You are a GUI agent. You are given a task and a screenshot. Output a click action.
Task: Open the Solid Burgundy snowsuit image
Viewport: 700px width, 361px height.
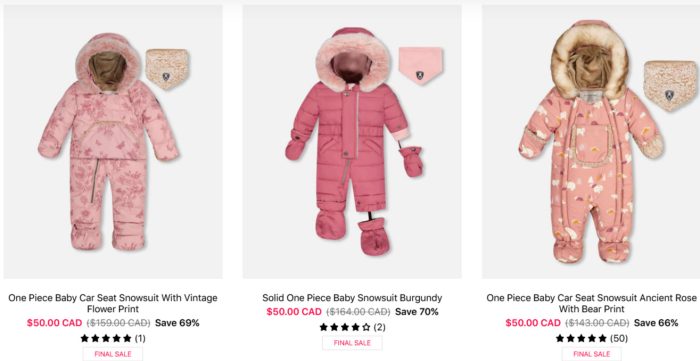(x=352, y=142)
